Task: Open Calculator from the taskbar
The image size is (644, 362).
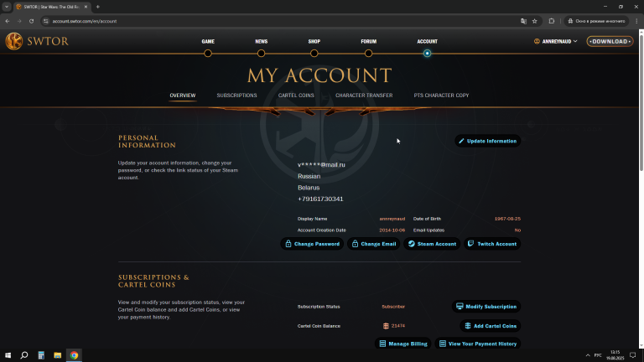Action: (41, 355)
